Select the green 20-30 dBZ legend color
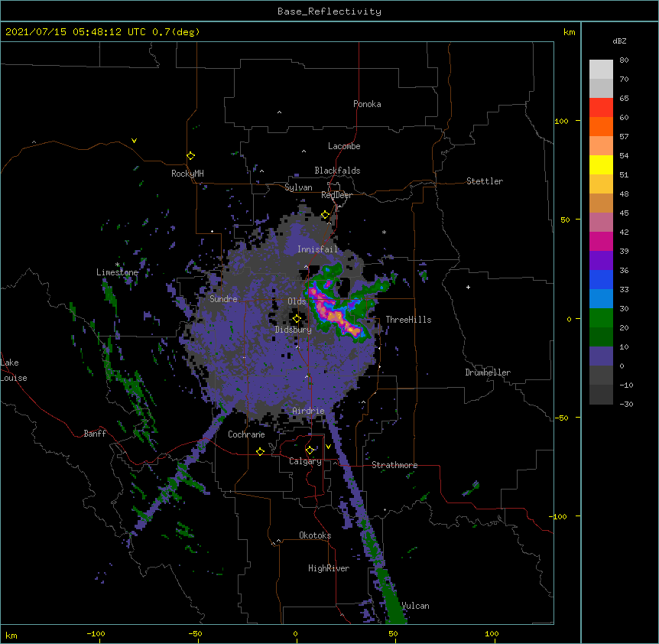The height and width of the screenshot is (644, 659). (601, 318)
